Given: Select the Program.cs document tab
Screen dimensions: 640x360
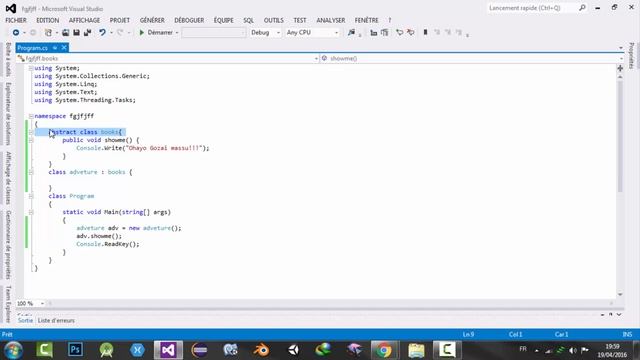Looking at the screenshot, I should pos(33,48).
